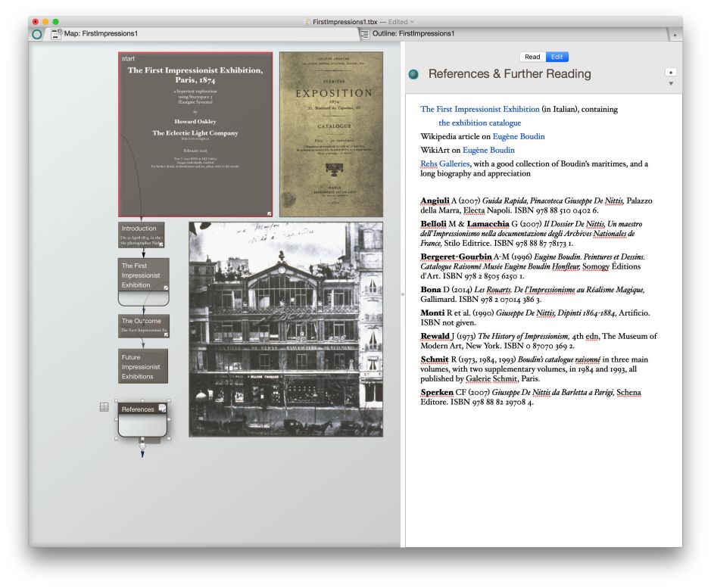The image size is (711, 588).
Task: Open the document title version dropdown
Action: point(413,22)
